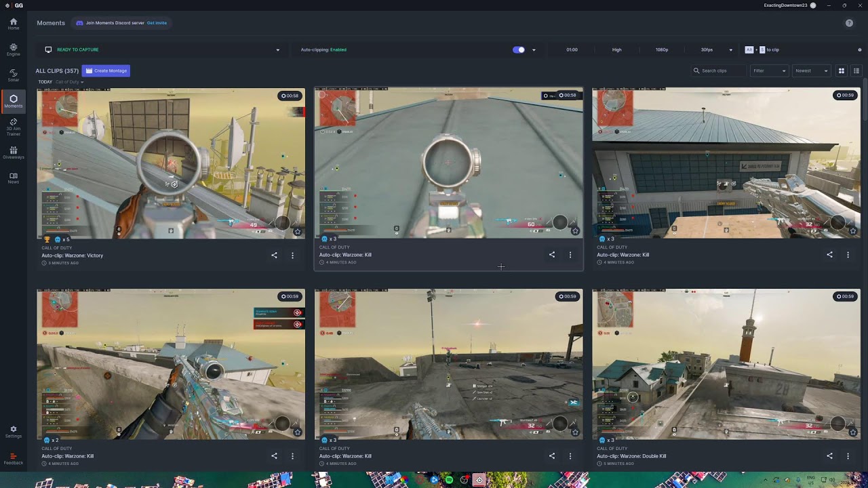Open the Warzone: Victory clip thumbnail
Screen dimensions: 868x488
pos(171,163)
